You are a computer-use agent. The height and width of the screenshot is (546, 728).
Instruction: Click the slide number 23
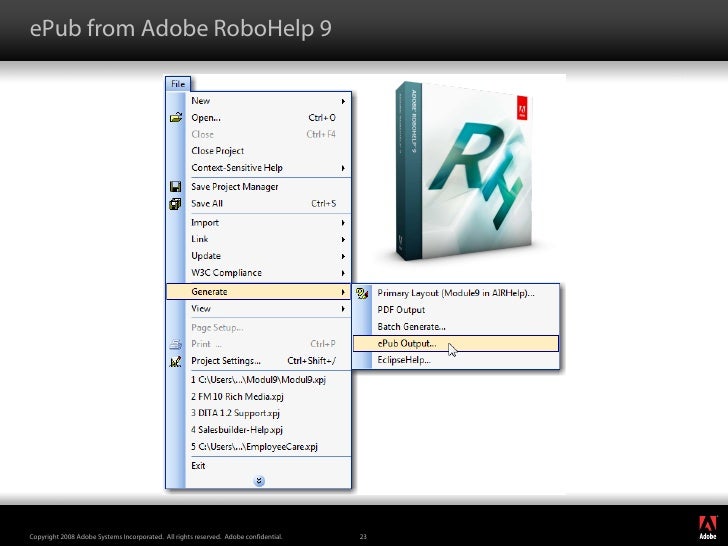[x=363, y=537]
